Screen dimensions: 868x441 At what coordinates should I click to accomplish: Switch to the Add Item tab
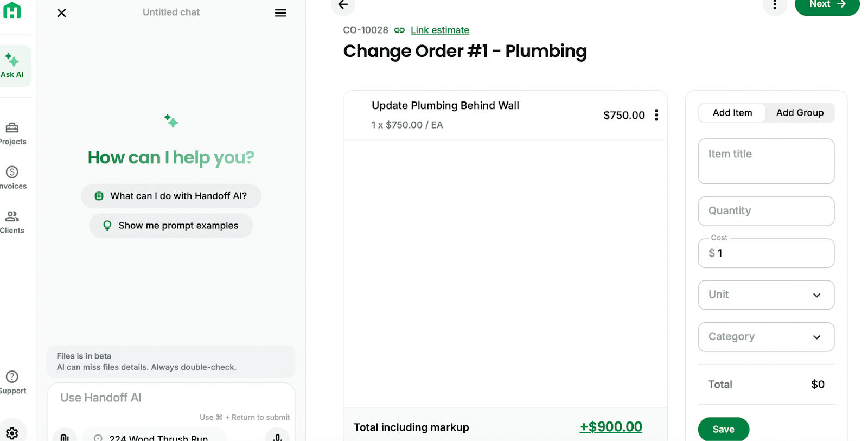732,113
